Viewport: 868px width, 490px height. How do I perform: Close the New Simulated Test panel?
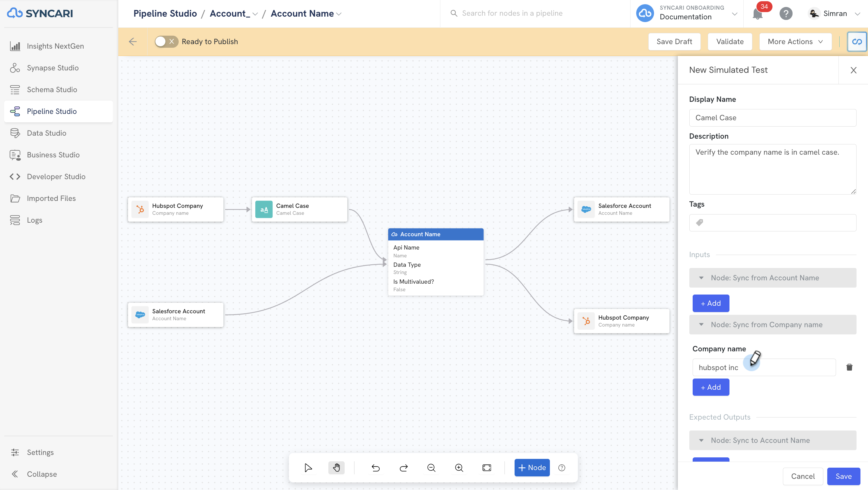(x=854, y=70)
